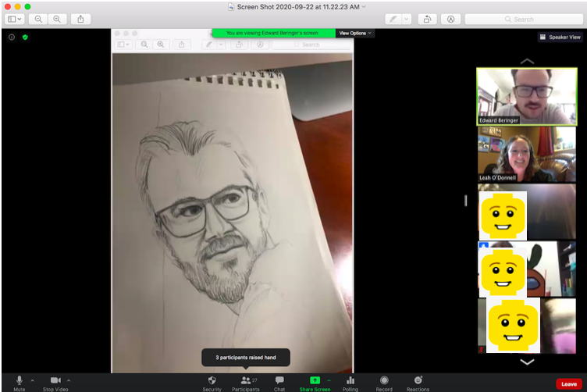587x392 pixels.
Task: Show previous participants with the up chevron
Action: pos(527,61)
